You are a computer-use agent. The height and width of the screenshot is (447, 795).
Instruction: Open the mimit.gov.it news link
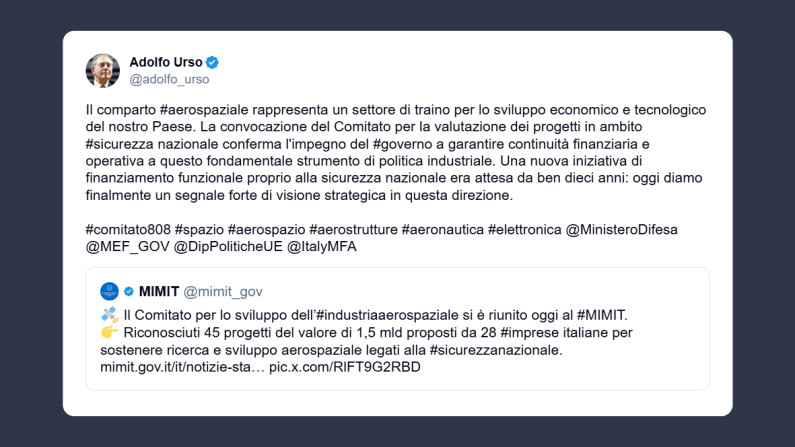[x=182, y=367]
